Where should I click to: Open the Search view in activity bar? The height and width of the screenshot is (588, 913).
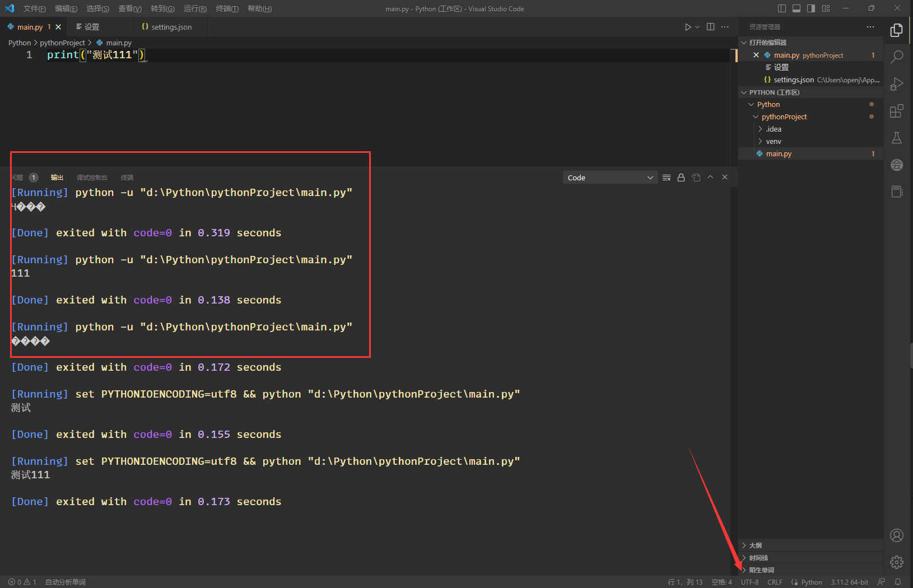click(897, 57)
